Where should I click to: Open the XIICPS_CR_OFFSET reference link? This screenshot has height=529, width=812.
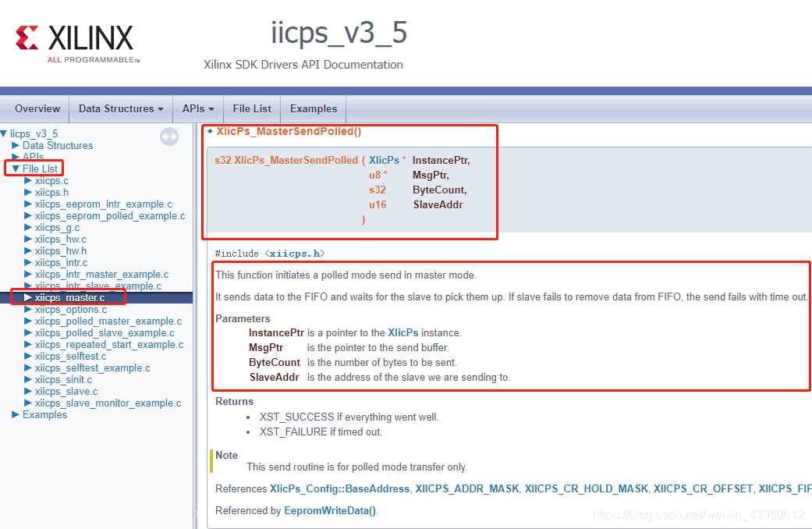[x=704, y=488]
